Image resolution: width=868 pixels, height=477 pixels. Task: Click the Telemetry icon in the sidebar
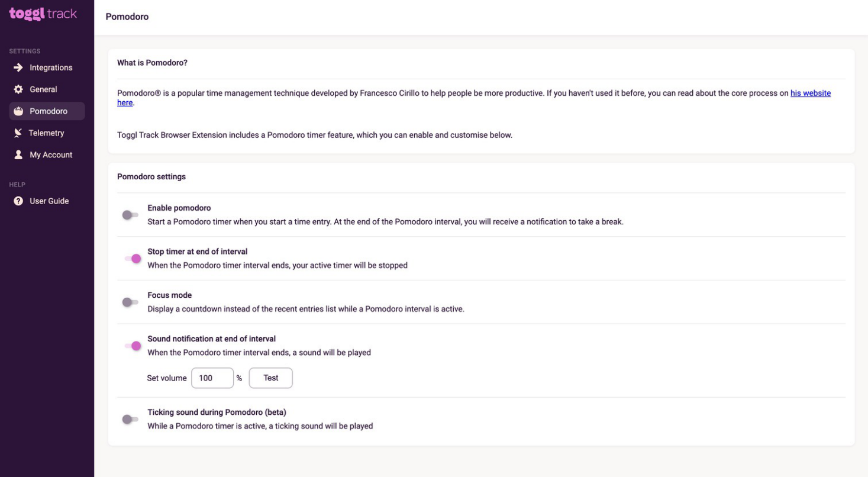18,133
